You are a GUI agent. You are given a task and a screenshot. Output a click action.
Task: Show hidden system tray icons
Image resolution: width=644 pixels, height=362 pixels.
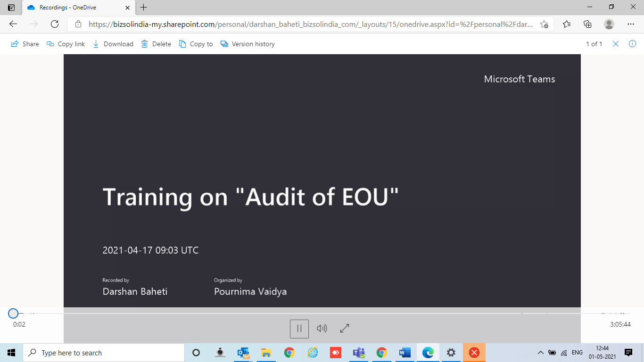tap(541, 353)
